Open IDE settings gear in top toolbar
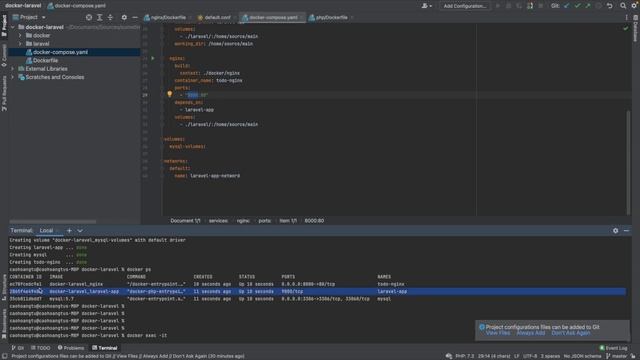The height and width of the screenshot is (360, 640). pos(635,6)
